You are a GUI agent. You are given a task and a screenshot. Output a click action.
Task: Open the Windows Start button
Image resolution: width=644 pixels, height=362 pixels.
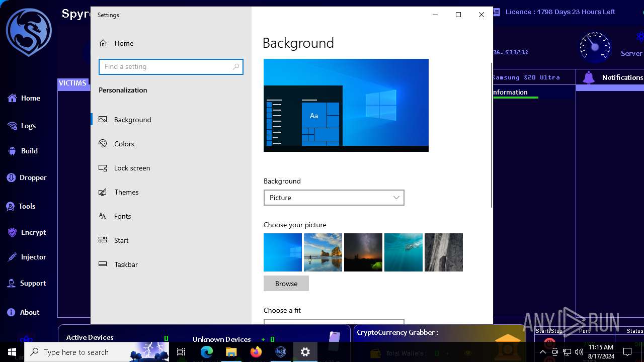[12, 352]
